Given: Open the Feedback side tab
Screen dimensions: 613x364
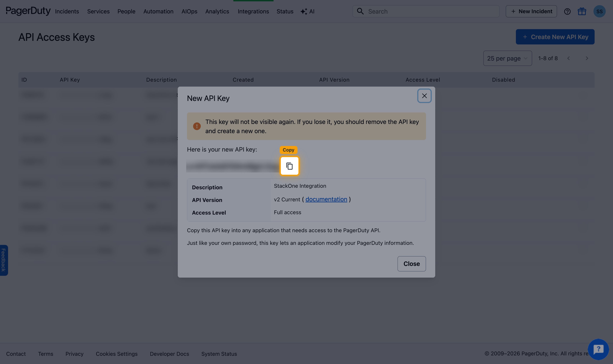Looking at the screenshot, I should (4, 260).
